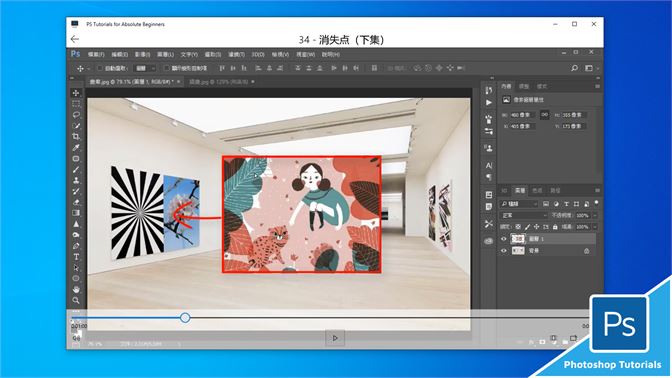Close the first document tab
The width and height of the screenshot is (672, 378).
coord(179,81)
